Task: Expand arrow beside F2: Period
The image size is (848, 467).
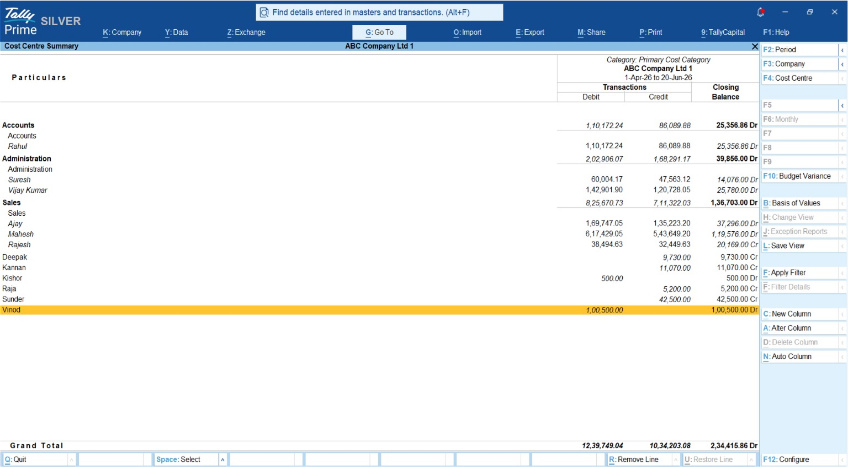Action: click(842, 50)
